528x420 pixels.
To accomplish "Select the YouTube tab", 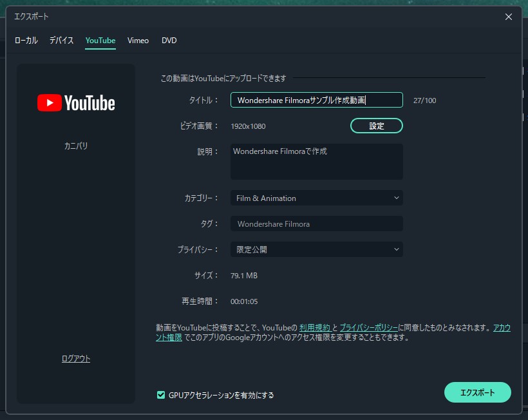I will point(100,41).
